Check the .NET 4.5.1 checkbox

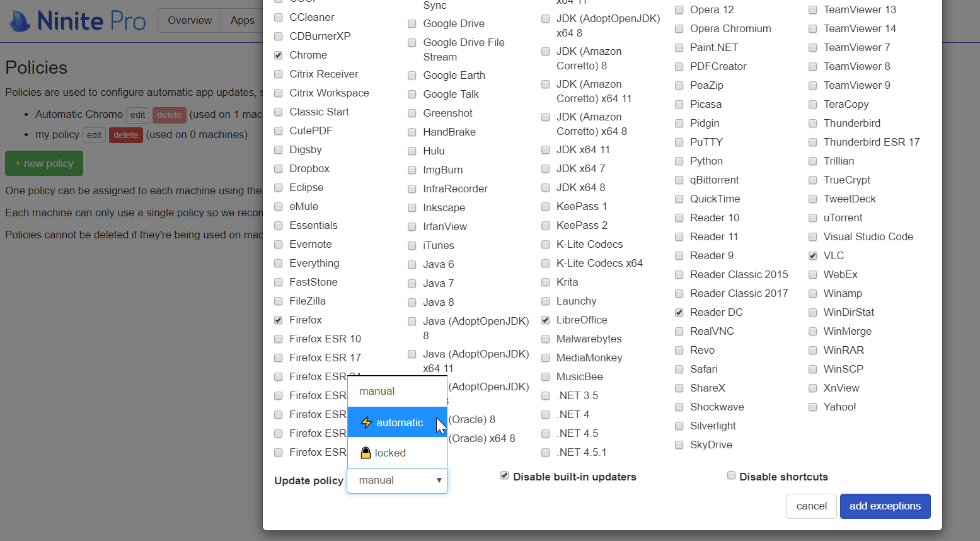click(x=545, y=453)
